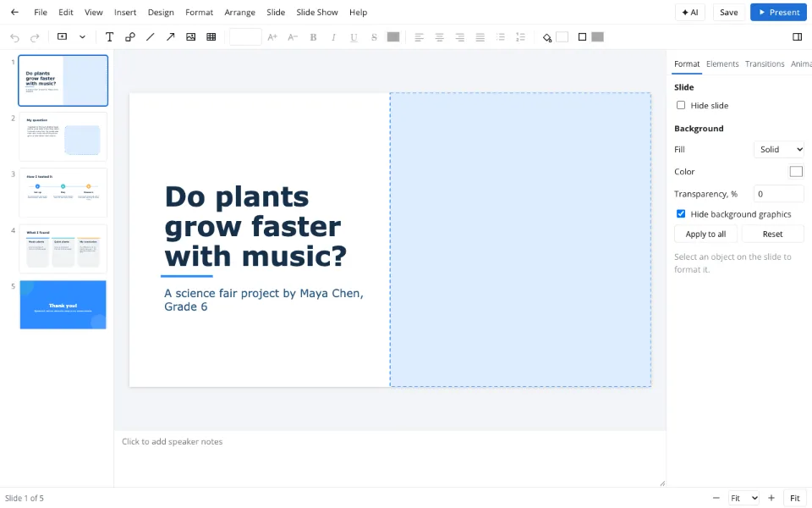Toggle numbered list
812x508 pixels.
point(520,36)
